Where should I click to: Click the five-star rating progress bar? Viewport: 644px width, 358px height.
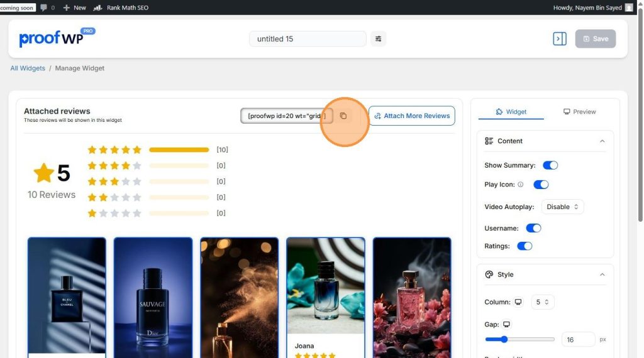179,149
